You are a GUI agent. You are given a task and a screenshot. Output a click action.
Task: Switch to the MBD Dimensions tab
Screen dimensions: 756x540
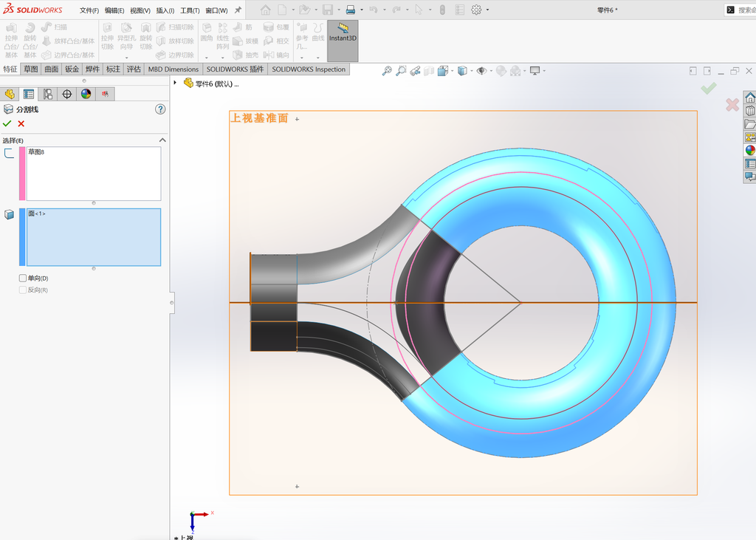click(173, 69)
